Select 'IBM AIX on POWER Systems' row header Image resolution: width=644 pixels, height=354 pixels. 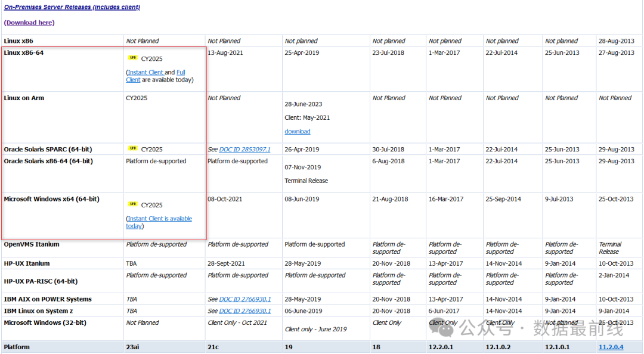pos(48,299)
